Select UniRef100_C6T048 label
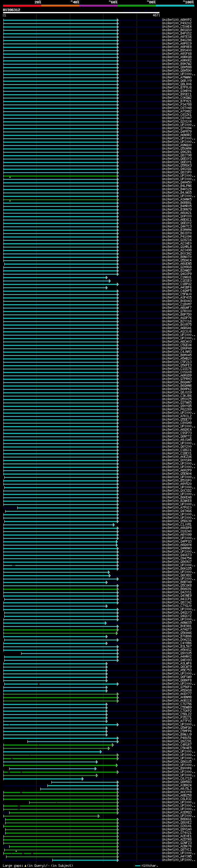 click(x=177, y=108)
